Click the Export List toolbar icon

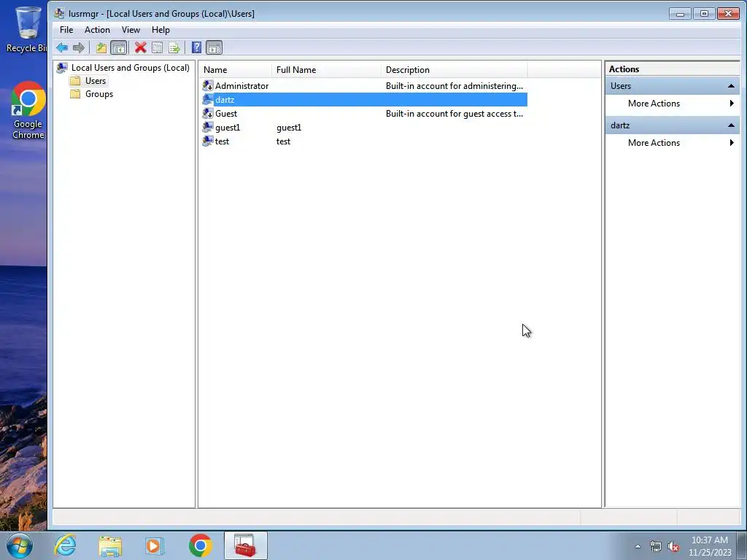coord(174,47)
